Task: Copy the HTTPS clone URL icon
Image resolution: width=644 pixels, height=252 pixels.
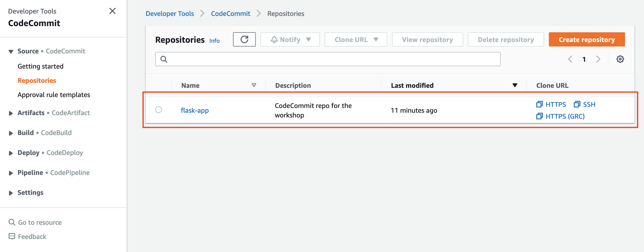Action: pos(540,104)
